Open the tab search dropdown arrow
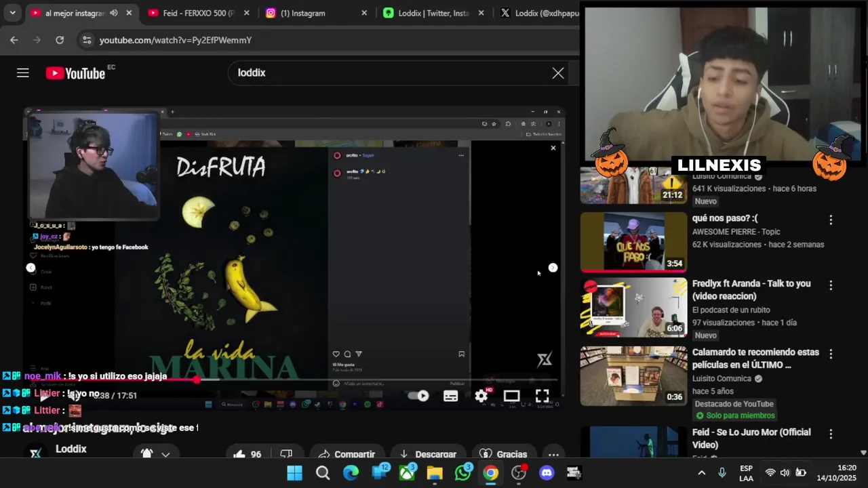The image size is (868, 488). (12, 13)
